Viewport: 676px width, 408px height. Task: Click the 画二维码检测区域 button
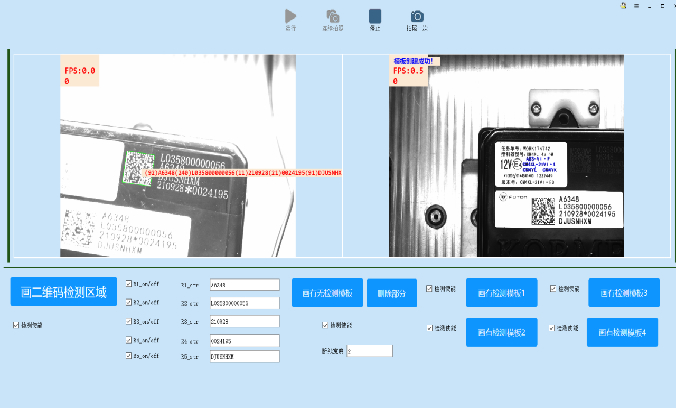64,292
